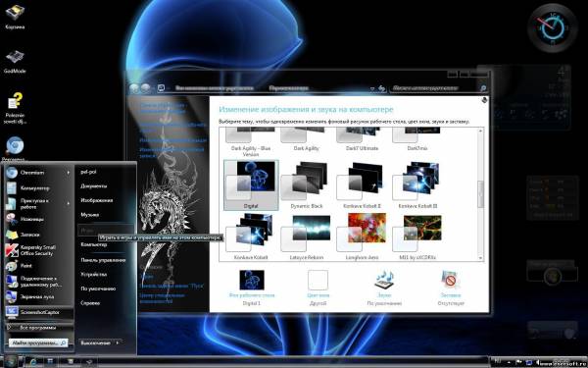Screen dimensions: 588x368
Task: Open the Корзина desktop icon
Action: (15, 17)
